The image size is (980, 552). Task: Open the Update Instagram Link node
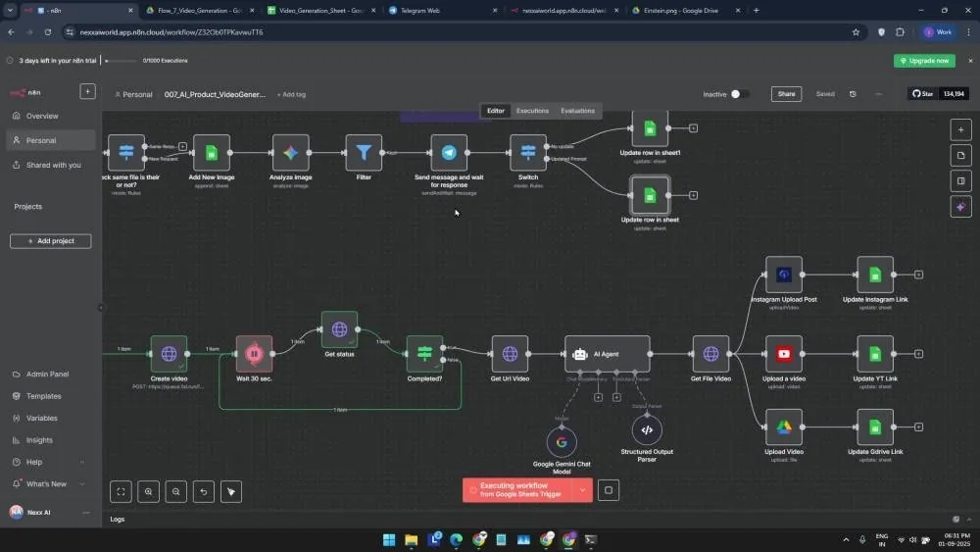coord(875,275)
